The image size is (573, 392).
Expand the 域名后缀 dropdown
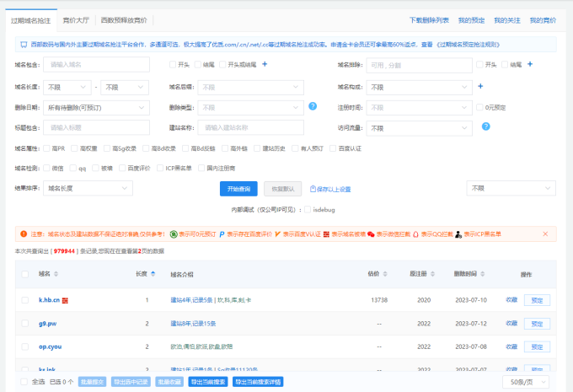click(251, 88)
